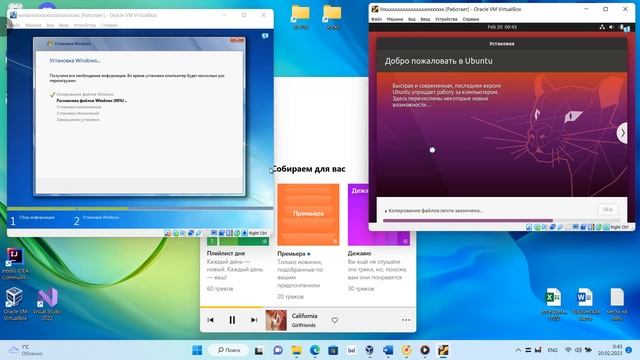Image resolution: width=640 pixels, height=360 pixels.
Task: Switch to the orange music app on taskbar
Action: [x=407, y=350]
